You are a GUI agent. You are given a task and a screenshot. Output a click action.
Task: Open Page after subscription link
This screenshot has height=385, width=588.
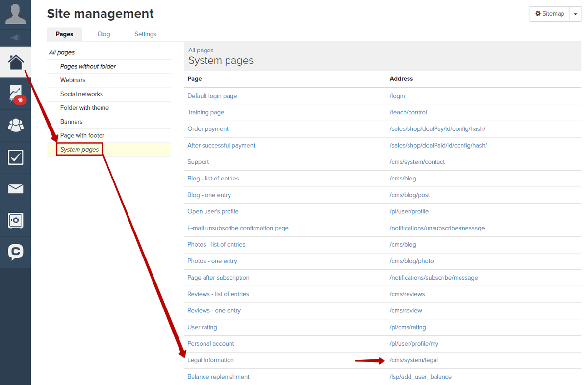[x=218, y=278]
